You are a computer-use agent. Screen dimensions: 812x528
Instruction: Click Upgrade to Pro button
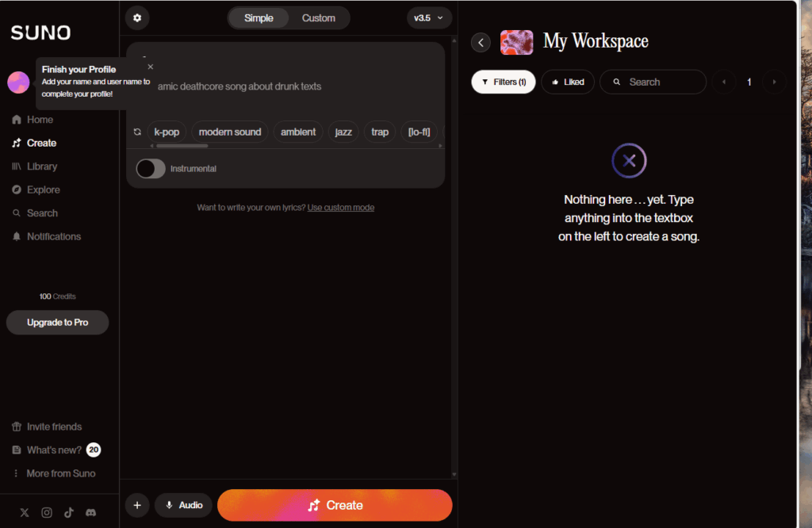57,323
